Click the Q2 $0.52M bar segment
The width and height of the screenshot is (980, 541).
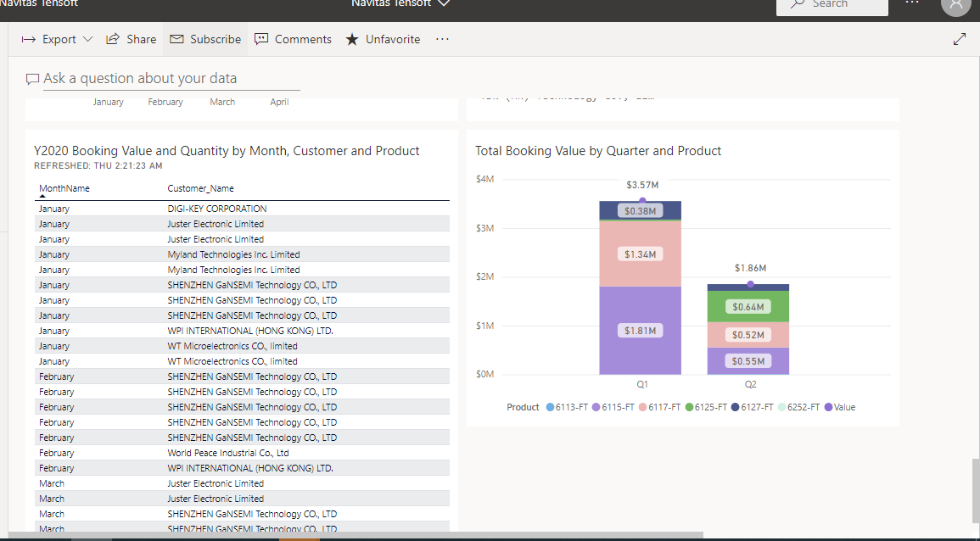point(748,335)
